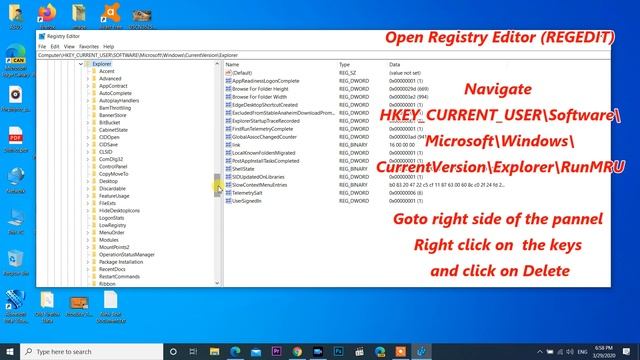
Task: Open the View menu
Action: [69, 47]
